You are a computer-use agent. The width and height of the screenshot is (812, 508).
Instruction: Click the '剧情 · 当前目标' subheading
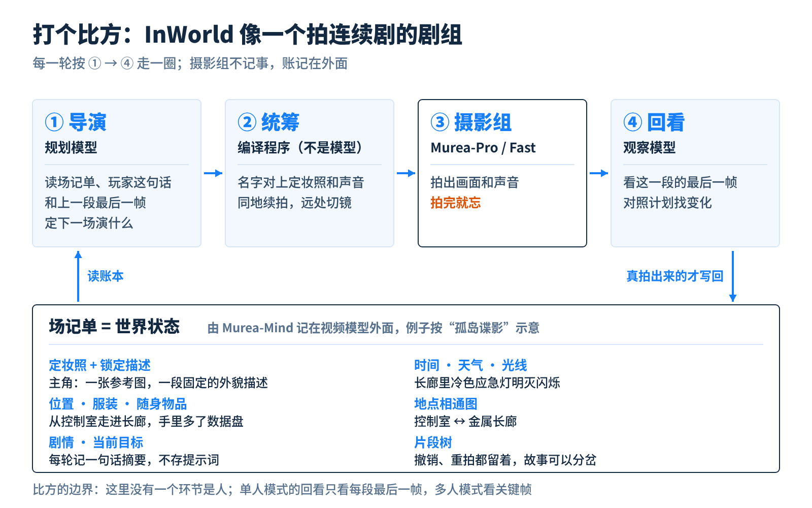(x=96, y=442)
